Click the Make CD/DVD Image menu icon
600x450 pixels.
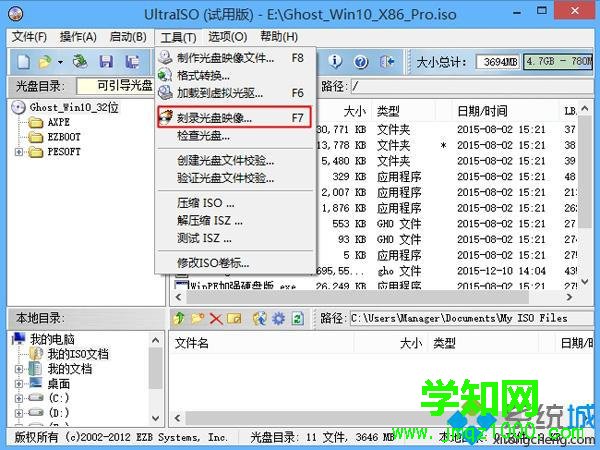(165, 57)
